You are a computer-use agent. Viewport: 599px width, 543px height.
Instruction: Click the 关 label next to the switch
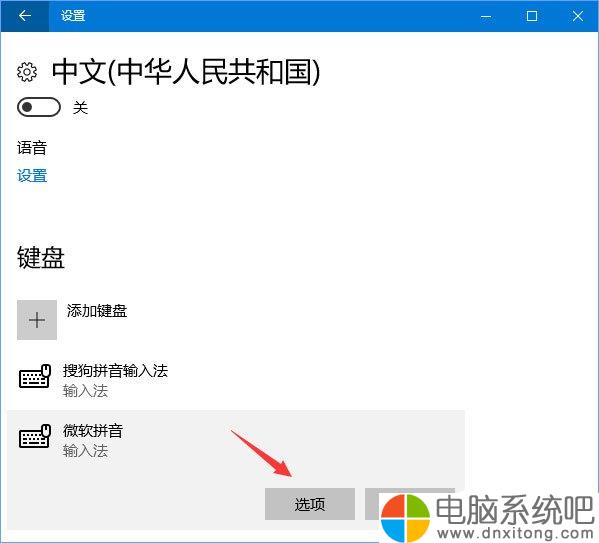81,107
